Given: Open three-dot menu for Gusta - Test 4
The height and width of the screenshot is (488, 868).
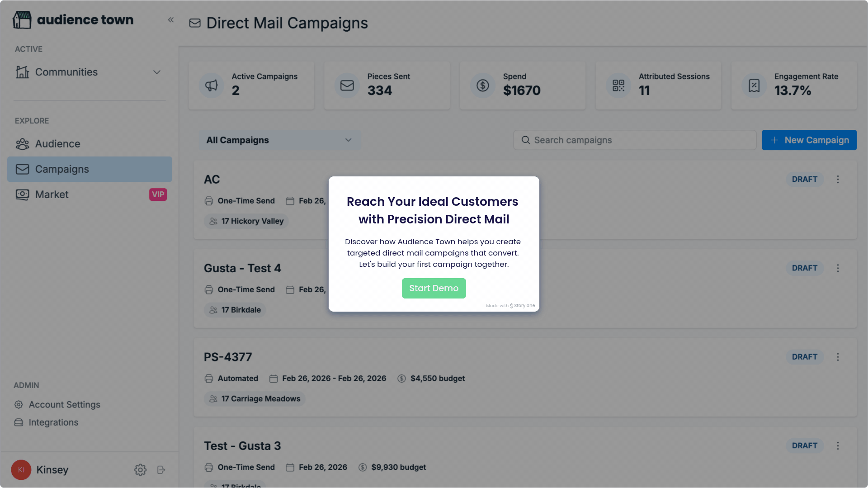Looking at the screenshot, I should click(x=838, y=268).
